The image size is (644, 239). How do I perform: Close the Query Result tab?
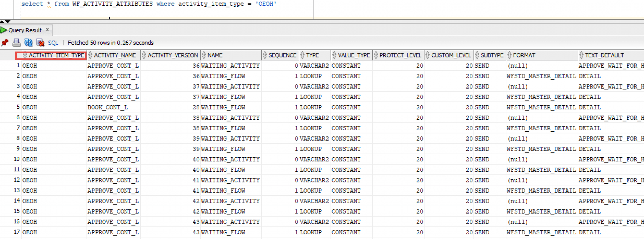coord(47,30)
